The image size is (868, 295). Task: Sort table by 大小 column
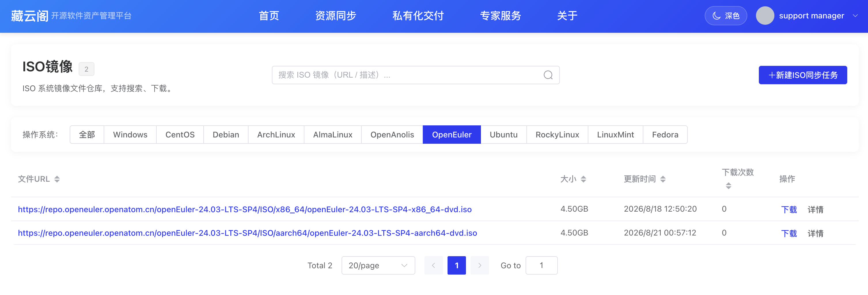(583, 179)
